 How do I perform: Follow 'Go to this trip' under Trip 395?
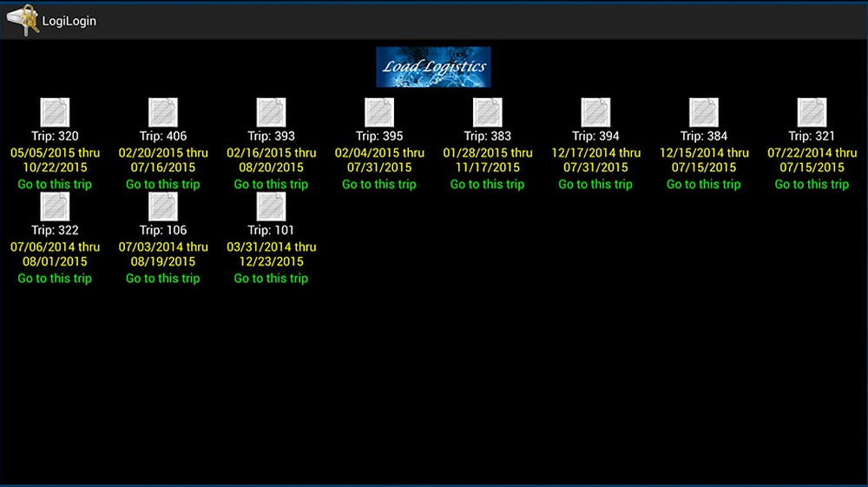[x=379, y=184]
